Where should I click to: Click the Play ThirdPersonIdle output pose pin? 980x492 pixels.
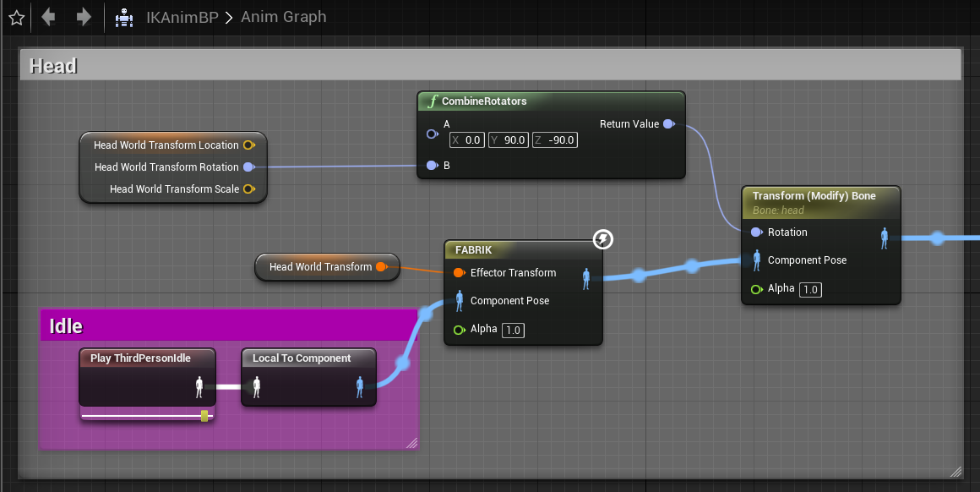pyautogui.click(x=199, y=387)
